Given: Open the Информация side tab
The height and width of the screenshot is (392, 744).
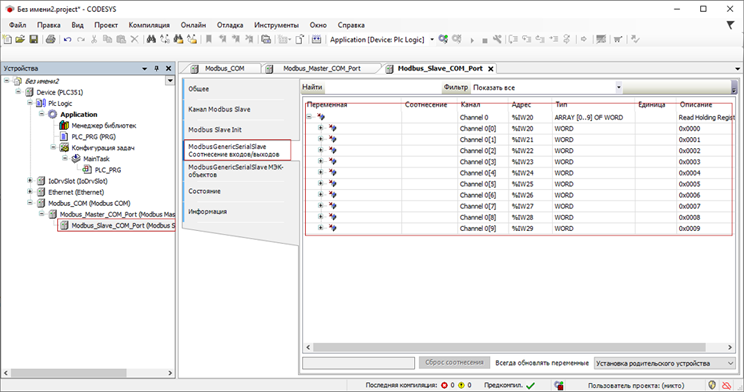Looking at the screenshot, I should coord(207,211).
